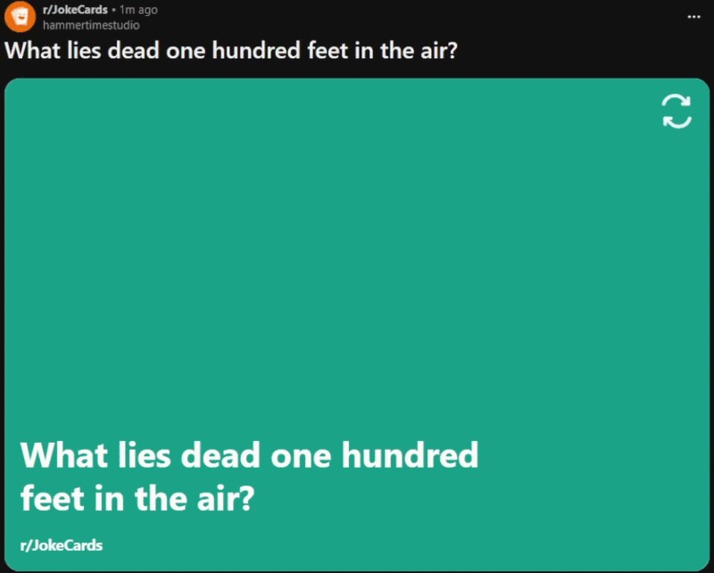Click the bold question text on the card
The width and height of the screenshot is (714, 573).
pyautogui.click(x=250, y=476)
